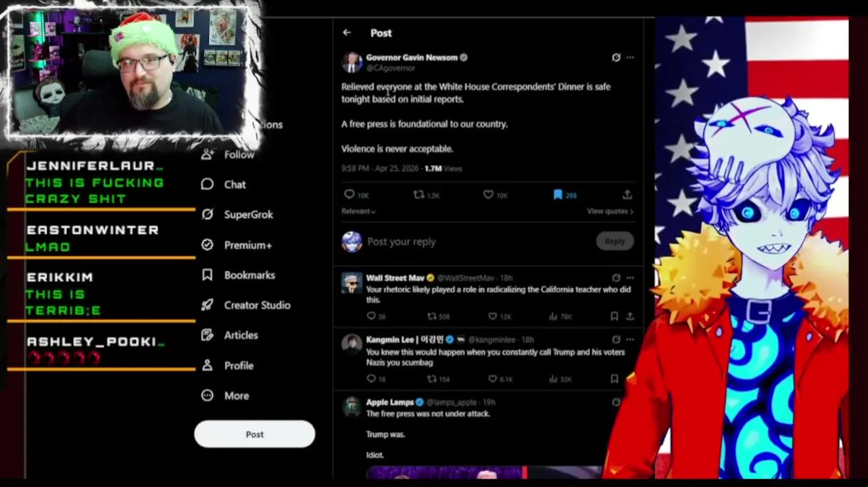The height and width of the screenshot is (487, 868).
Task: Like Governor Newsom's post
Action: point(488,195)
